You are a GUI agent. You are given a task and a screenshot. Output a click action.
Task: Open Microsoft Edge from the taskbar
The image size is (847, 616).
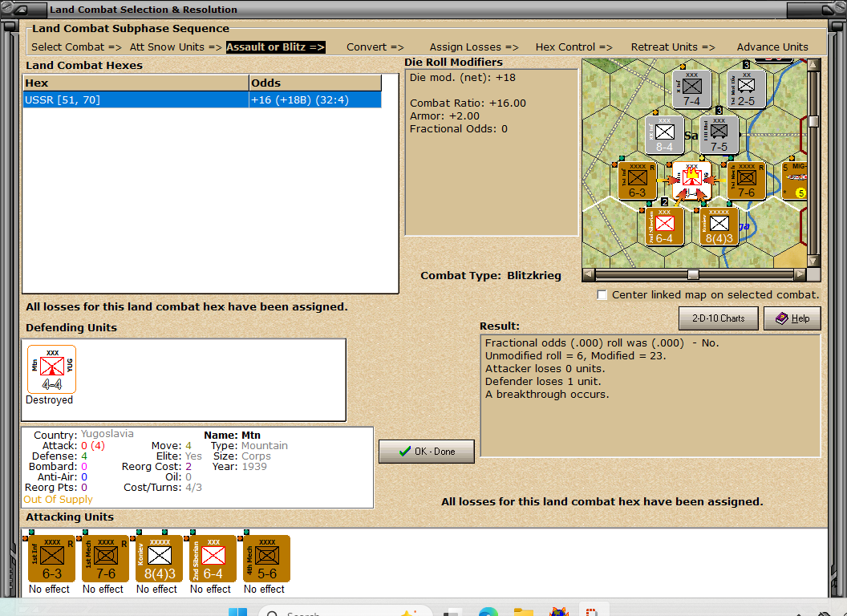[x=488, y=611]
